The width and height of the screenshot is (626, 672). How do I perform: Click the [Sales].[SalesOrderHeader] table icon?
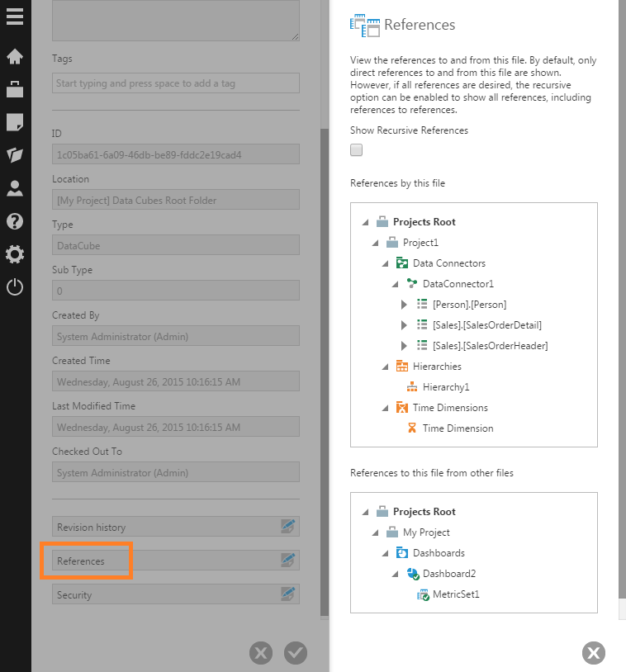[422, 345]
